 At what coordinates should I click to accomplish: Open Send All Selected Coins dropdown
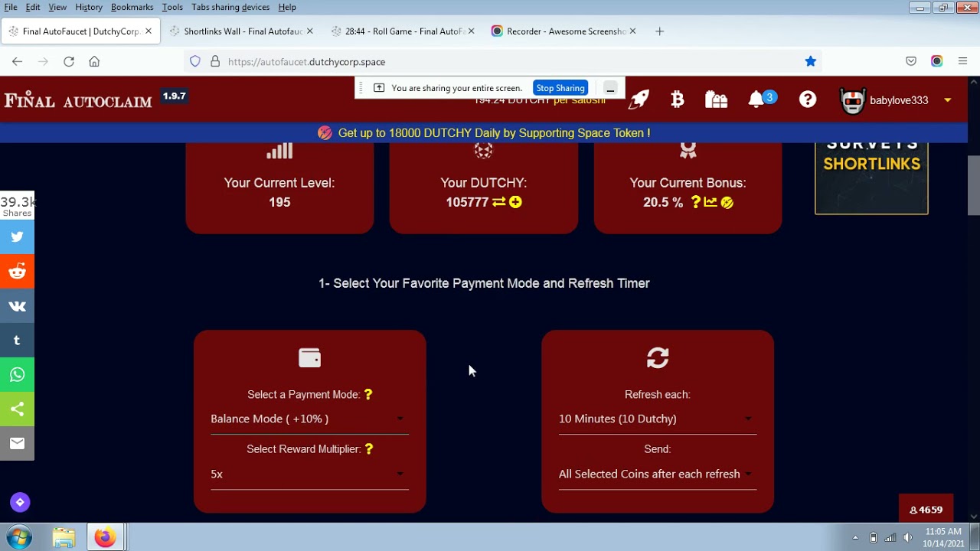[x=657, y=474]
